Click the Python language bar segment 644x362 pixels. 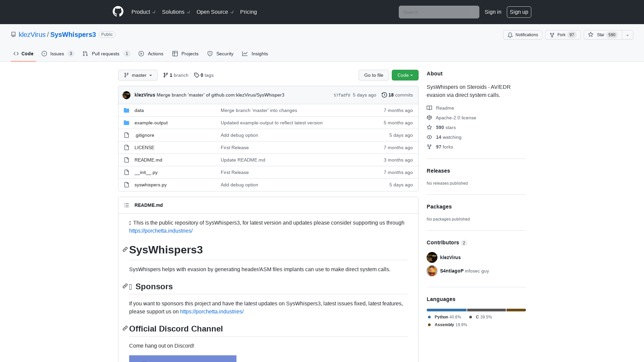click(x=446, y=310)
